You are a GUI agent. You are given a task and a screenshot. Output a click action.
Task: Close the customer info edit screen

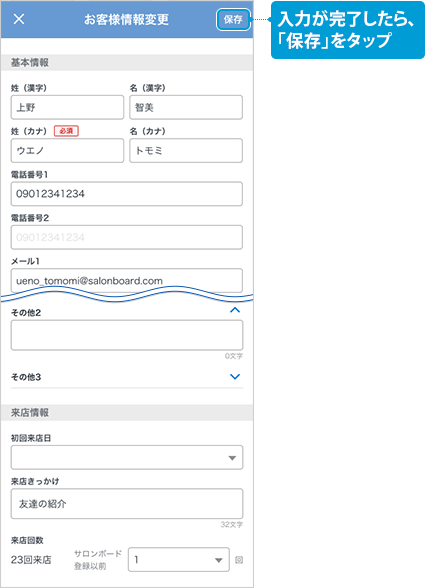point(19,19)
